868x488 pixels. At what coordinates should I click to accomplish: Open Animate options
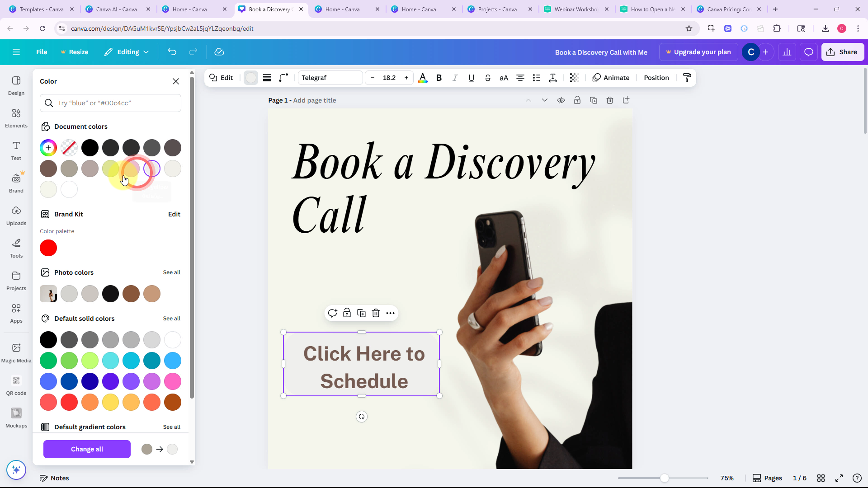click(611, 78)
